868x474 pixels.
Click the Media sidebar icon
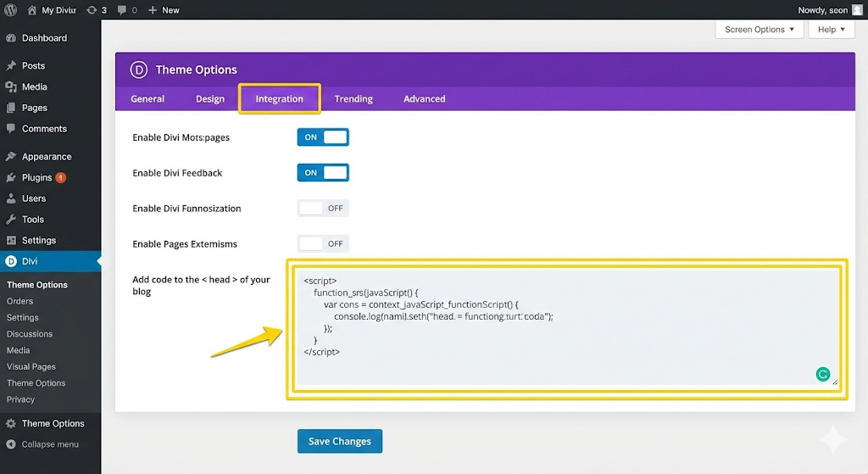point(10,86)
